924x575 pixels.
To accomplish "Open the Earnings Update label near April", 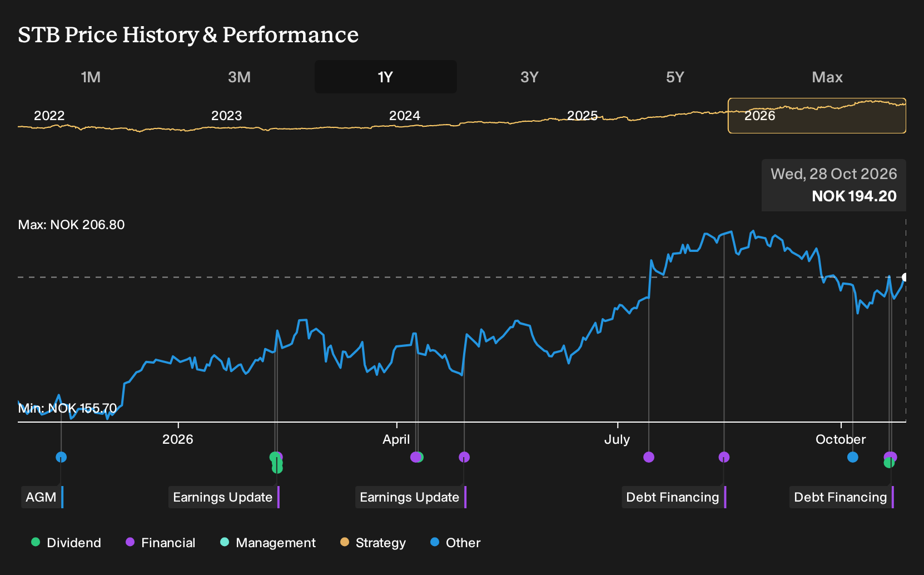I will pyautogui.click(x=410, y=497).
